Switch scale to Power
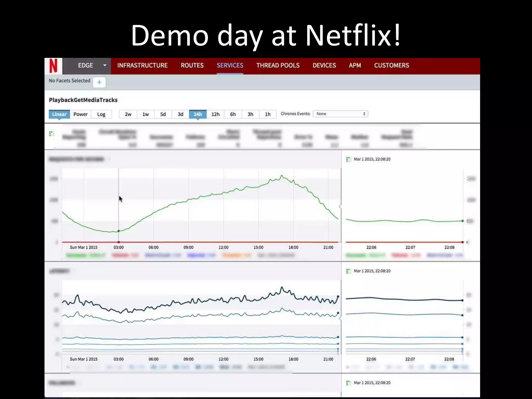The height and width of the screenshot is (399, 532). 80,114
